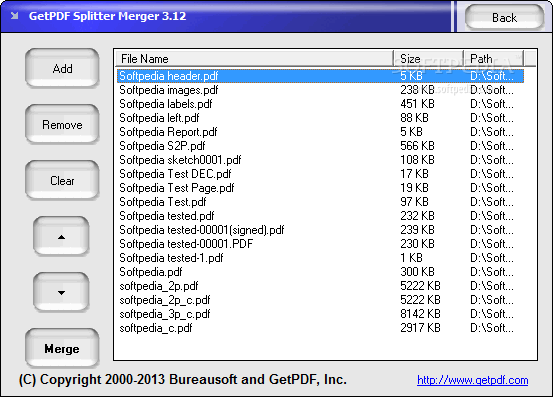Screen dimensions: 553x397
Task: Sort by the Path column header
Action: point(494,59)
